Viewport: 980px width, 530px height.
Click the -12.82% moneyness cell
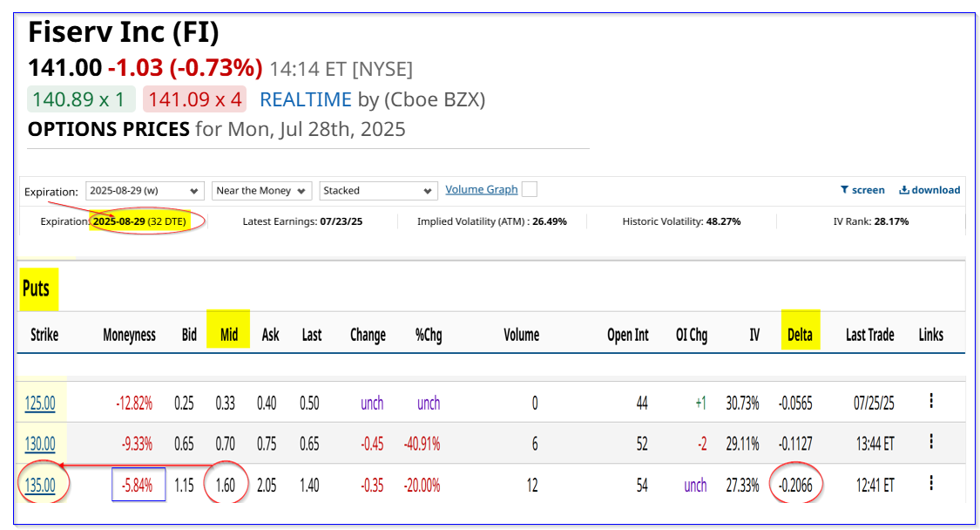coord(134,403)
